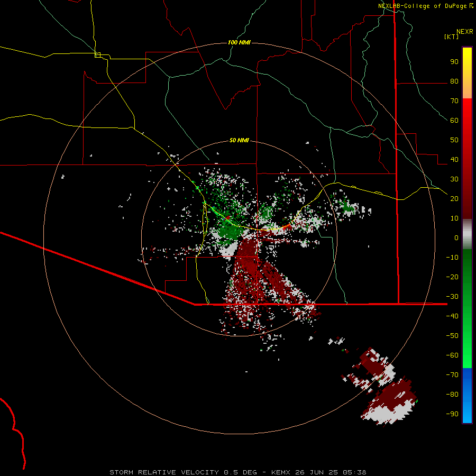The width and height of the screenshot is (476, 476).
Task: Click the 90 value on the velocity scale
Action: 454,62
